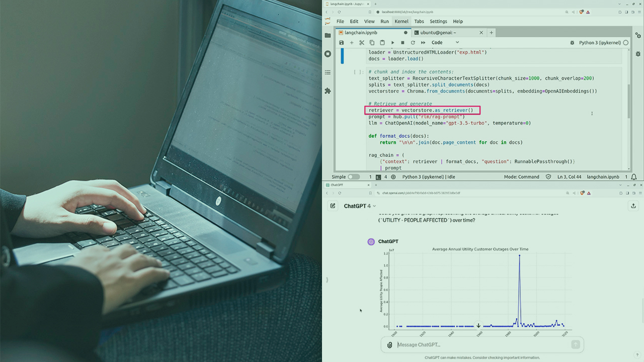The image size is (644, 362).
Task: Start a new chat in ChatGPT
Action: (333, 206)
